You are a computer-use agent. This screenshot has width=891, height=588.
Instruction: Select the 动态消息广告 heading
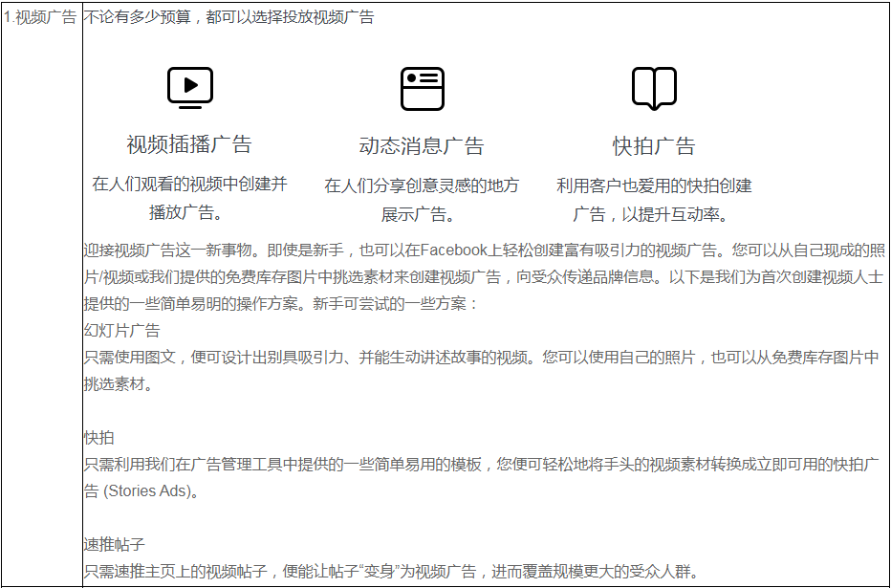(422, 146)
